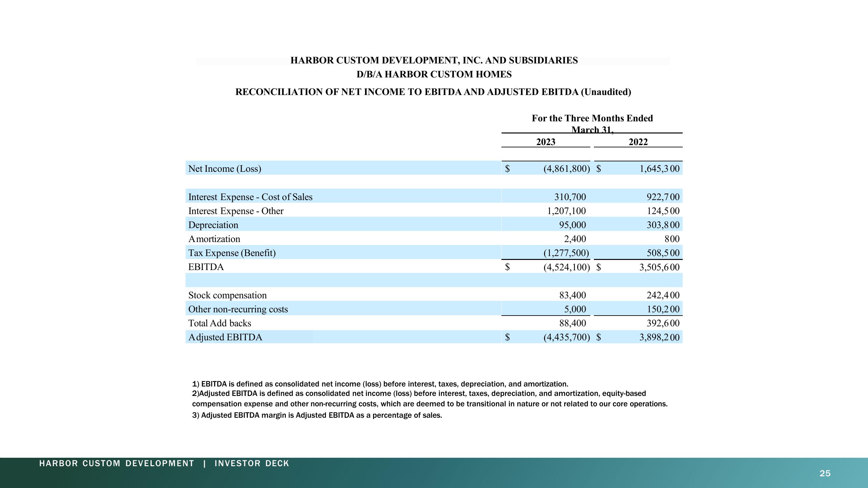Click the stock compensation value 242,400
The height and width of the screenshot is (488, 868).
tap(663, 295)
